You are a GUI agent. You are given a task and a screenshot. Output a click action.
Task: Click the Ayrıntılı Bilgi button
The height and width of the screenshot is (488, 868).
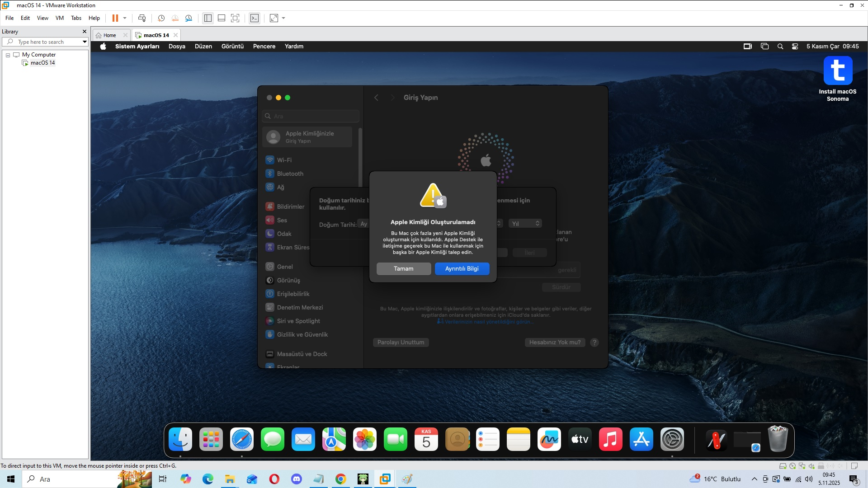(462, 269)
